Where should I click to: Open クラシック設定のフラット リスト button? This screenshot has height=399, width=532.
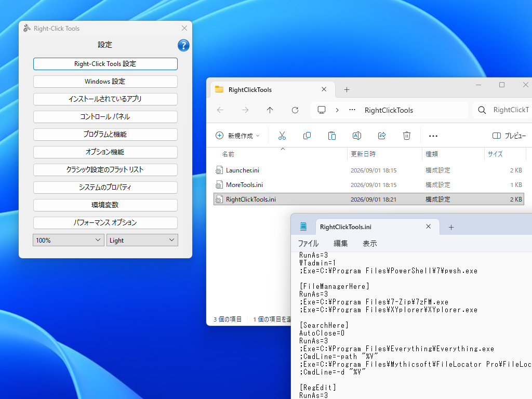(x=105, y=170)
